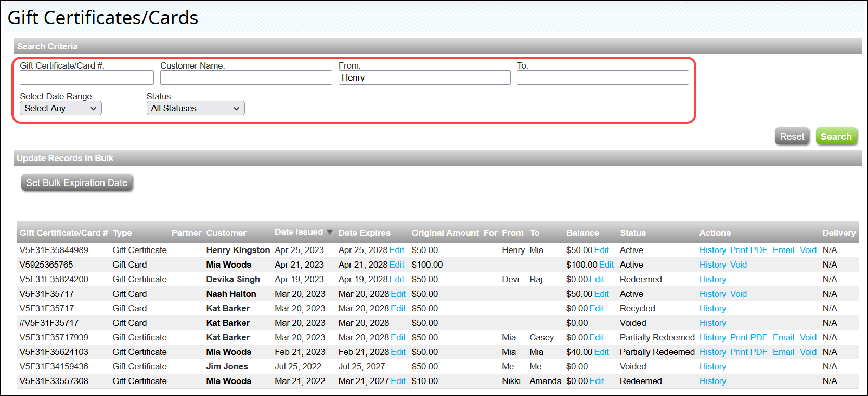Viewport: 868px width, 396px height.
Task: Print PDF for Henry Kingston's certificate
Action: coord(748,250)
